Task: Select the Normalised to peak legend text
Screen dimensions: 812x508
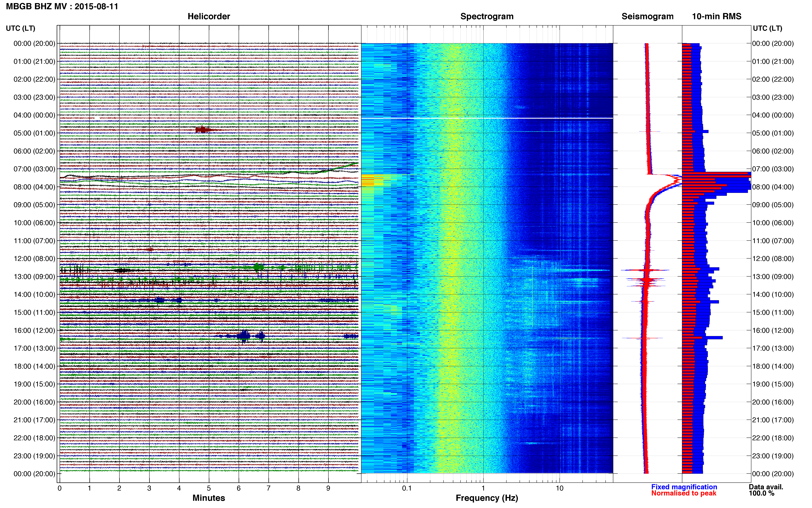Action: click(x=684, y=493)
